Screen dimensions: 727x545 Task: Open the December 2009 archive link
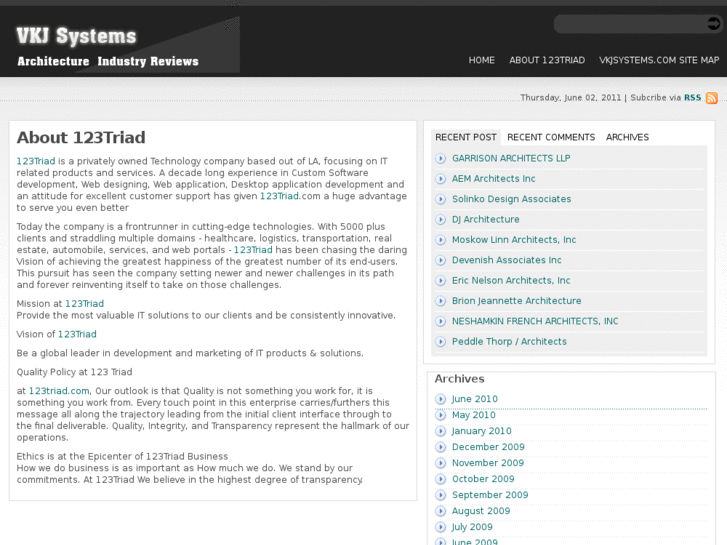488,447
